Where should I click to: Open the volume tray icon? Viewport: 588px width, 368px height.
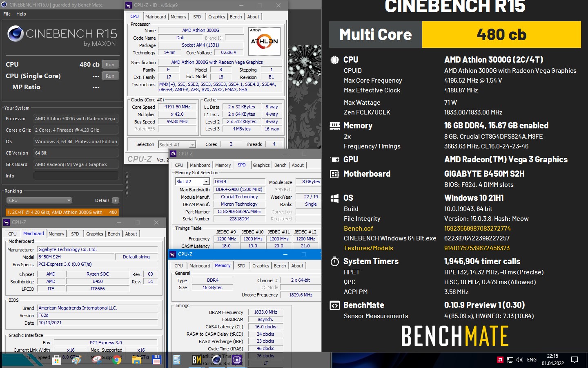tap(519, 360)
